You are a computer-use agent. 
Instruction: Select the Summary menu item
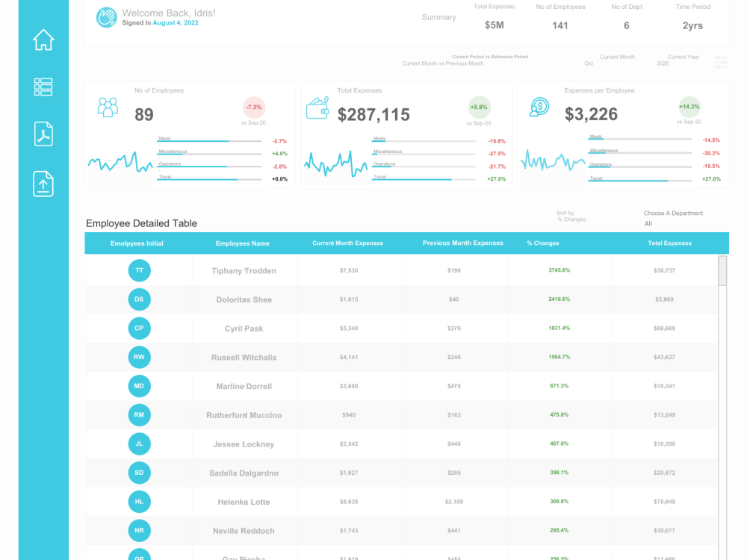pos(439,17)
